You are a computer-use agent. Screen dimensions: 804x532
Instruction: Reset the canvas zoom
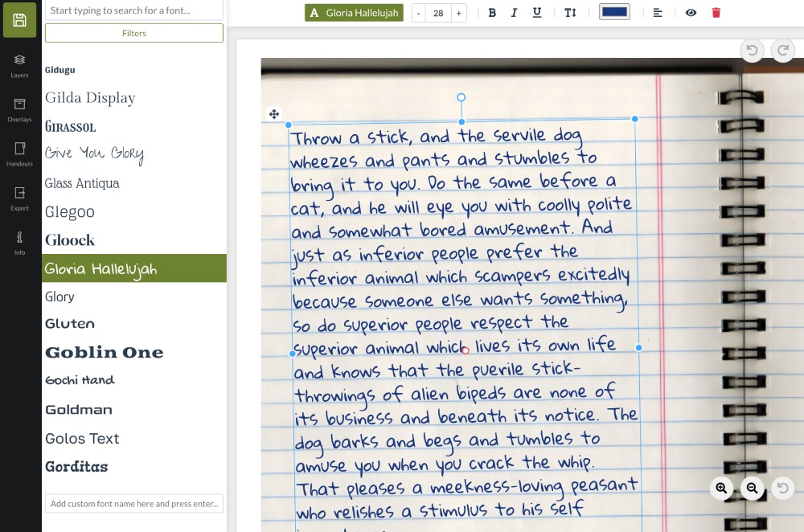tap(783, 488)
